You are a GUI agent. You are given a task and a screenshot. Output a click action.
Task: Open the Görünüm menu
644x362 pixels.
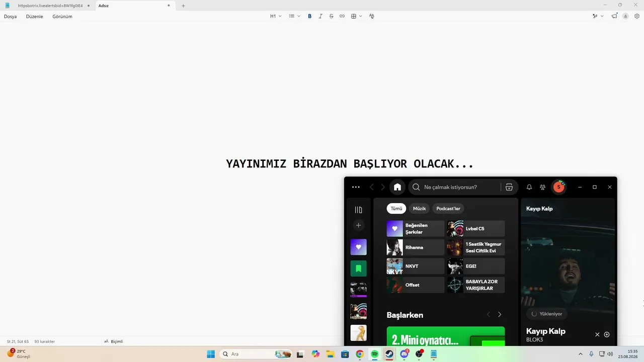pos(62,17)
